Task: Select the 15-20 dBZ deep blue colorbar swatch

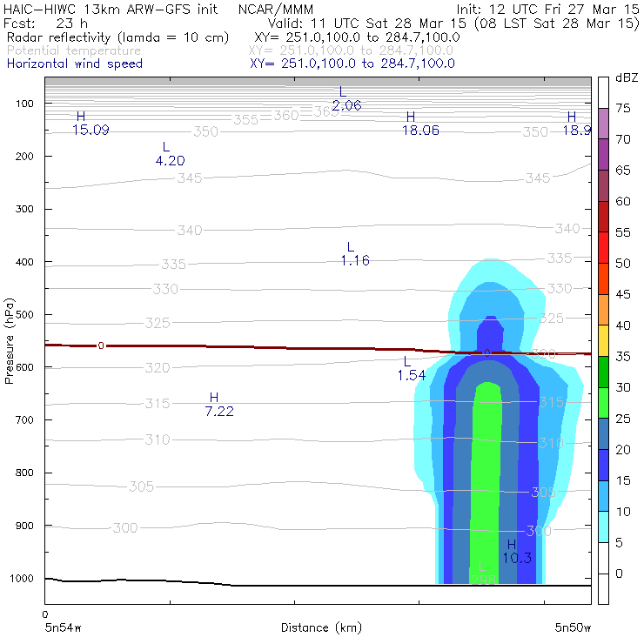Action: click(603, 465)
